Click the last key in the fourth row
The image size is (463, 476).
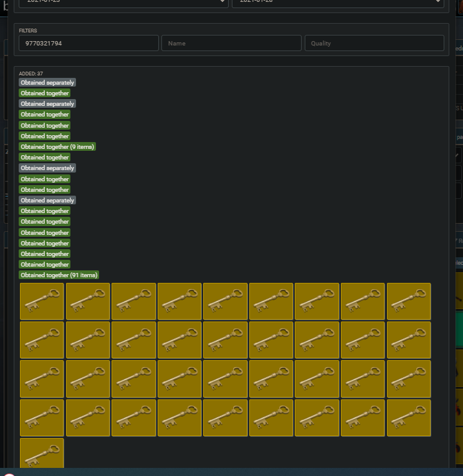pos(409,417)
